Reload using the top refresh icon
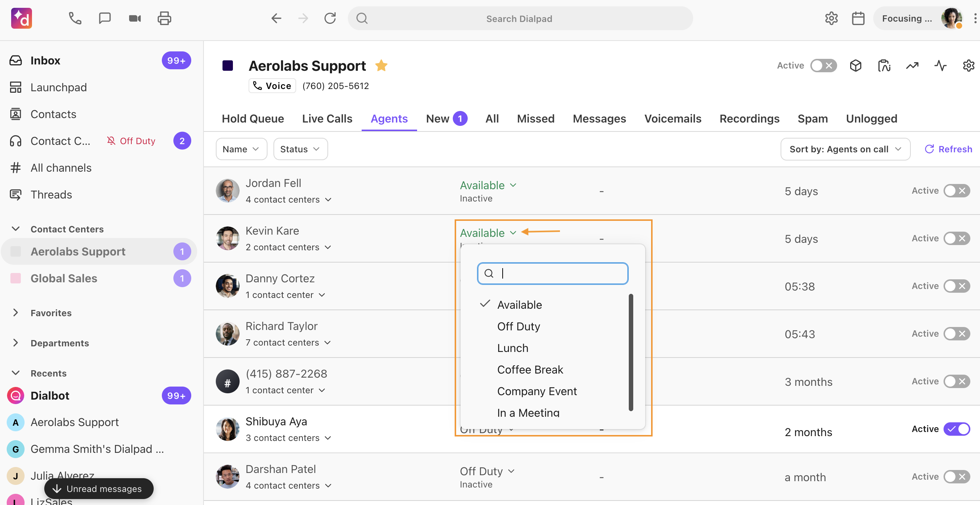The image size is (980, 505). point(330,18)
